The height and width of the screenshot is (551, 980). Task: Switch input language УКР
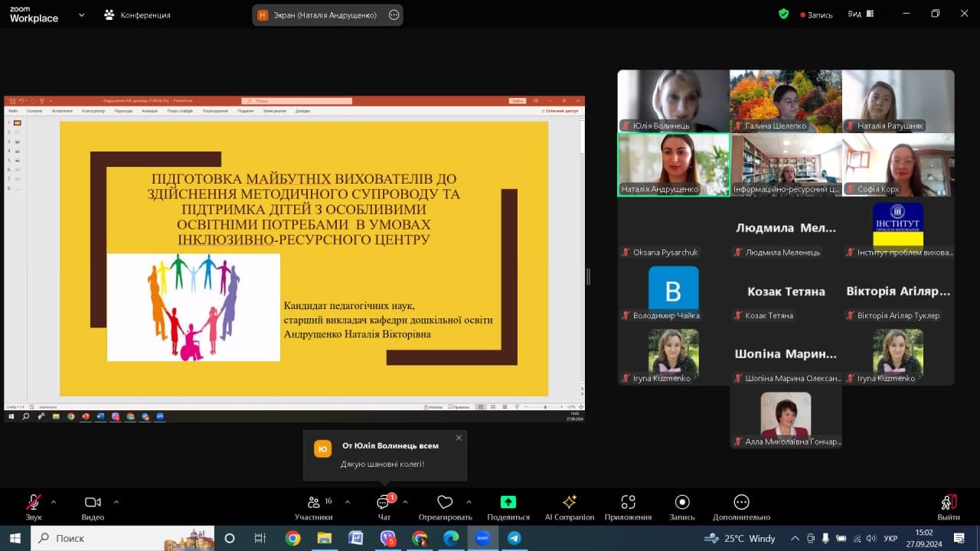[891, 538]
